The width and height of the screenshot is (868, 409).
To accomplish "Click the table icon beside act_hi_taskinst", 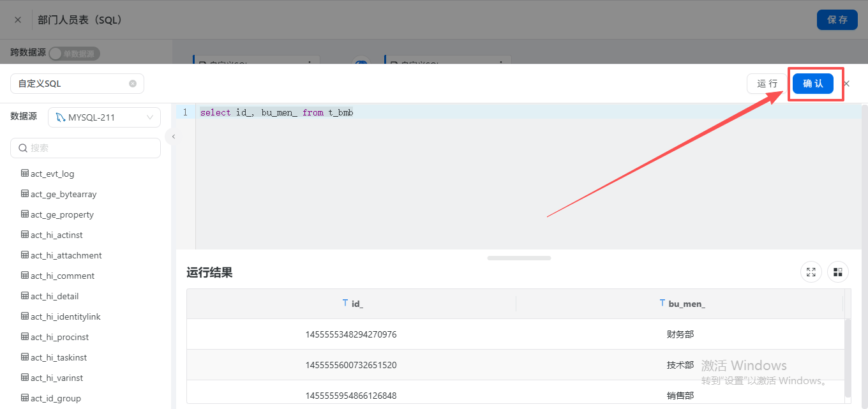I will point(25,357).
